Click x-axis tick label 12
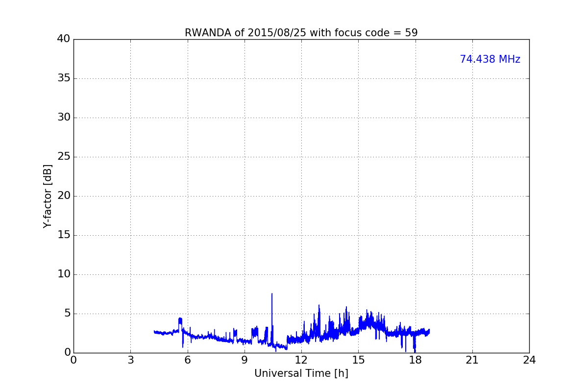Viewport: 588px width, 392px height. pyautogui.click(x=301, y=360)
